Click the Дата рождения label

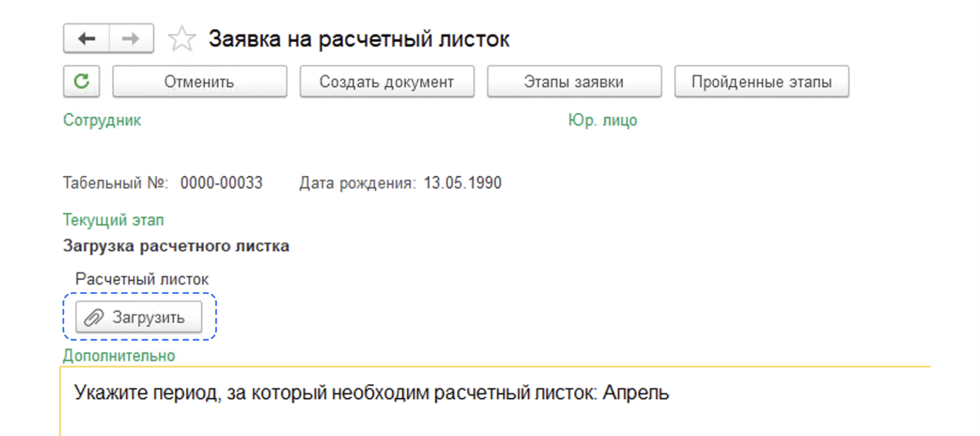click(x=357, y=183)
